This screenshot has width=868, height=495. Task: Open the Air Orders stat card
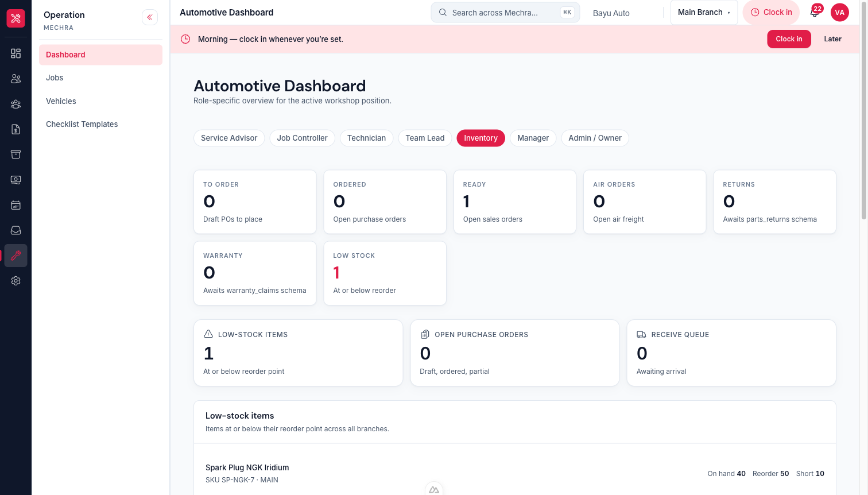pyautogui.click(x=645, y=202)
